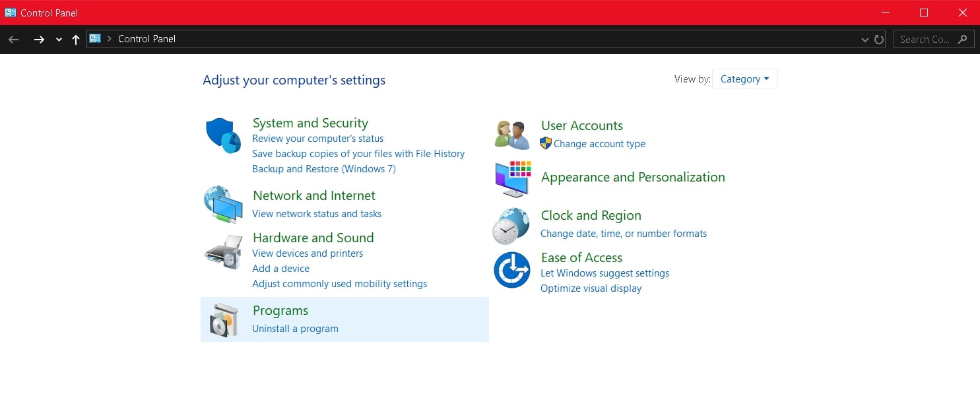The image size is (980, 400).
Task: Open the Category view dropdown
Action: [744, 79]
